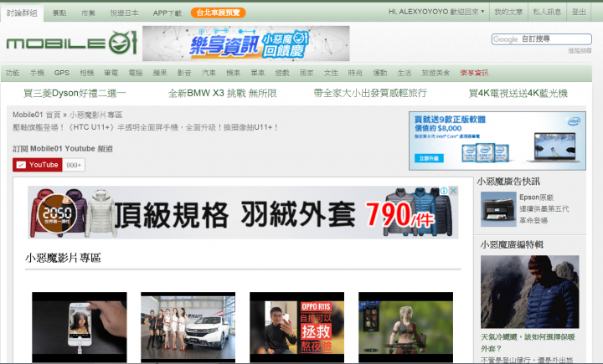Viewport: 603px width, 364px height.
Task: Open the game character video thumbnail
Action: click(x=405, y=327)
